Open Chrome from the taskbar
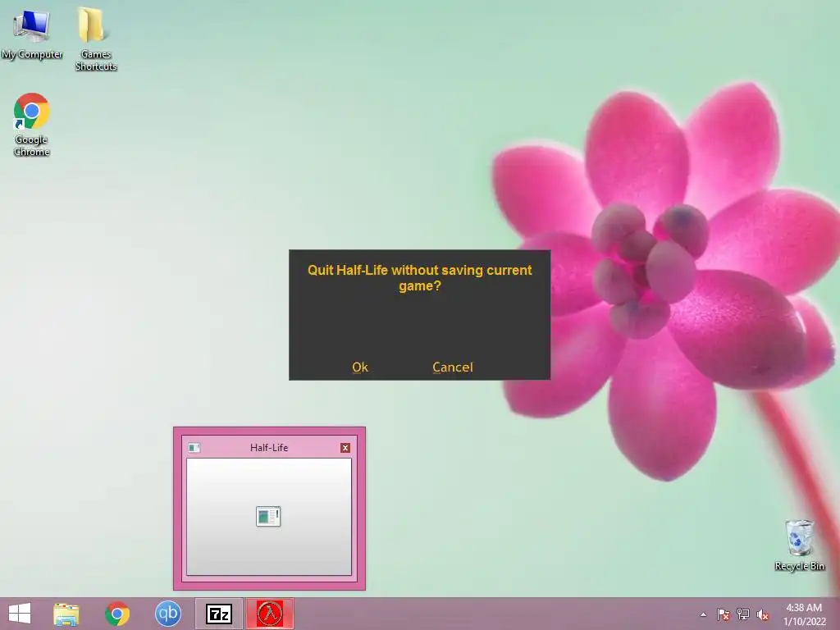 pyautogui.click(x=117, y=614)
